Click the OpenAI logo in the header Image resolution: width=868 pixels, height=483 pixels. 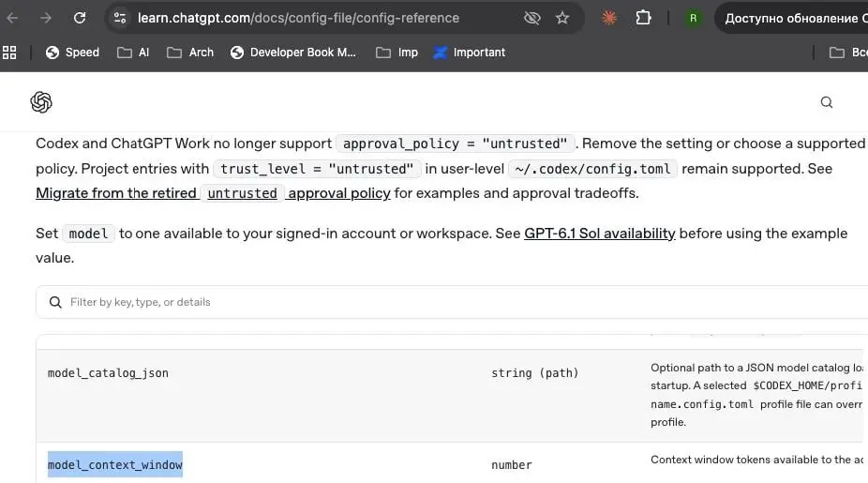coord(41,102)
